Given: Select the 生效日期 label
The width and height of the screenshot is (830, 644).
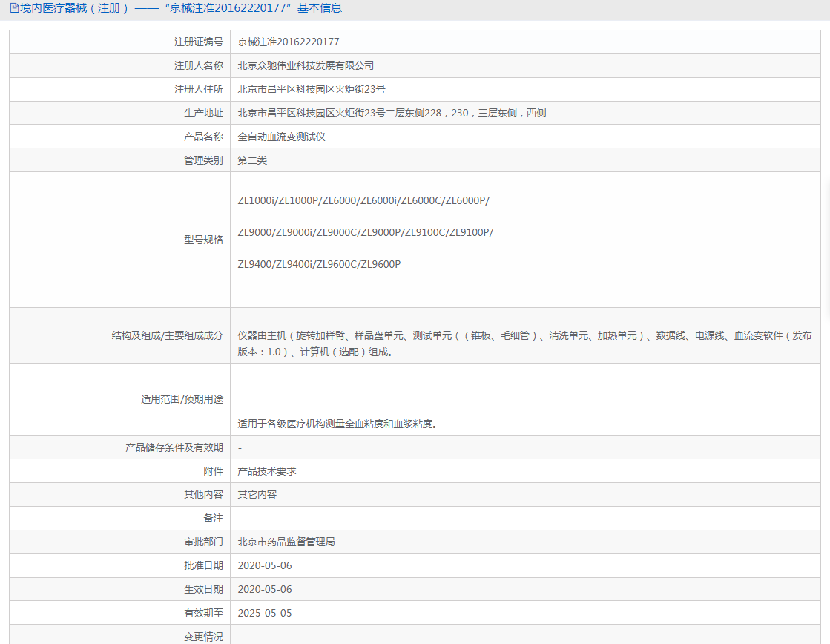Looking at the screenshot, I should coord(203,589).
